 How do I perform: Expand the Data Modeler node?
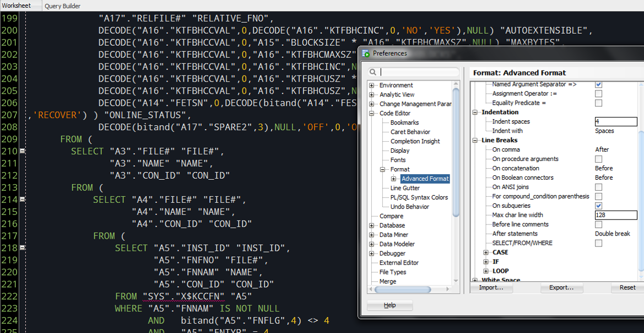point(372,244)
